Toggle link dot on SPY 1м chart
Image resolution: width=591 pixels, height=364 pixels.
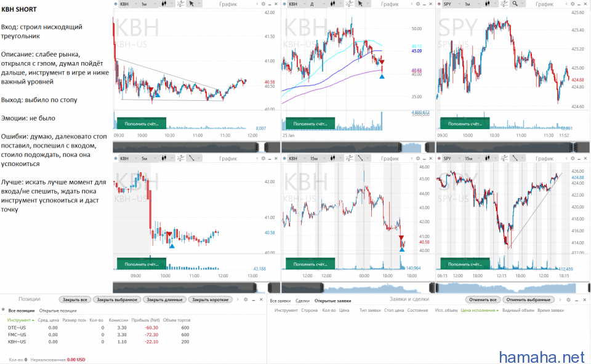[x=439, y=4]
